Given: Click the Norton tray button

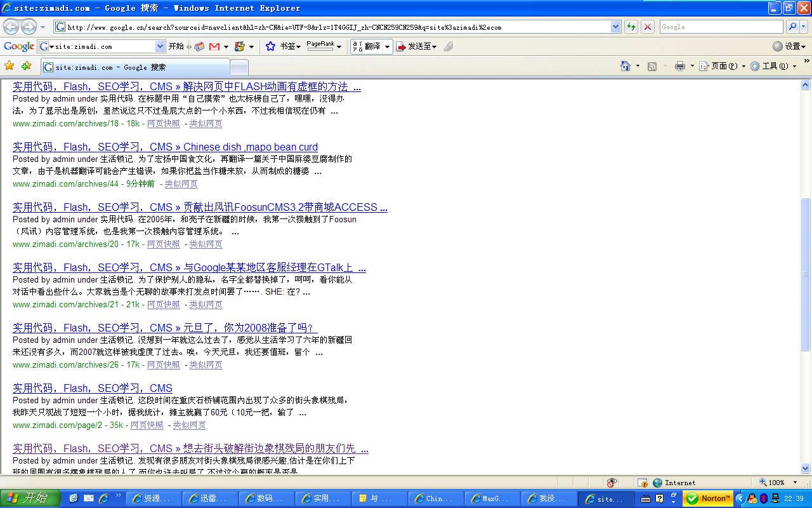Looking at the screenshot, I should [709, 498].
